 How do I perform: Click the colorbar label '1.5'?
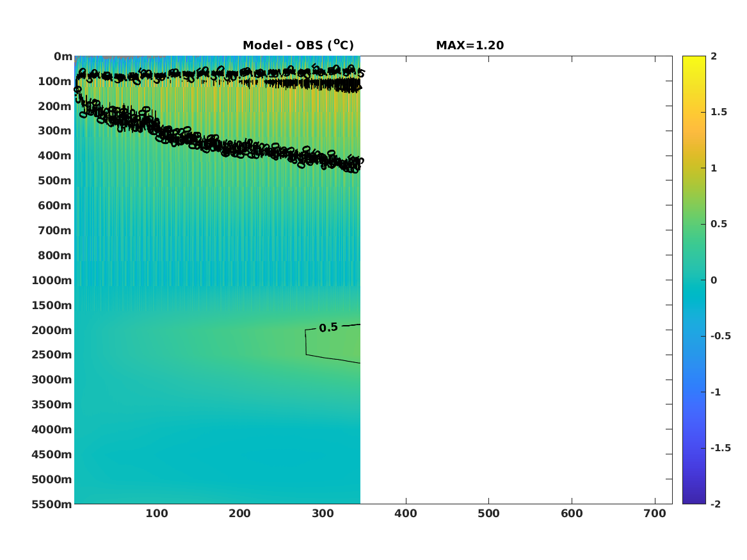tap(719, 112)
